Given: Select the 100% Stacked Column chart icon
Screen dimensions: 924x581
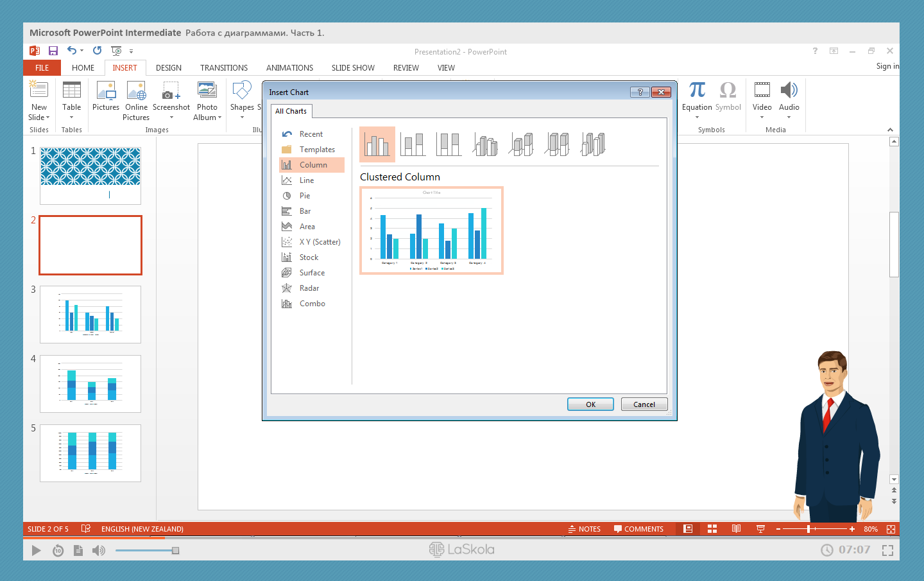Looking at the screenshot, I should pos(449,144).
